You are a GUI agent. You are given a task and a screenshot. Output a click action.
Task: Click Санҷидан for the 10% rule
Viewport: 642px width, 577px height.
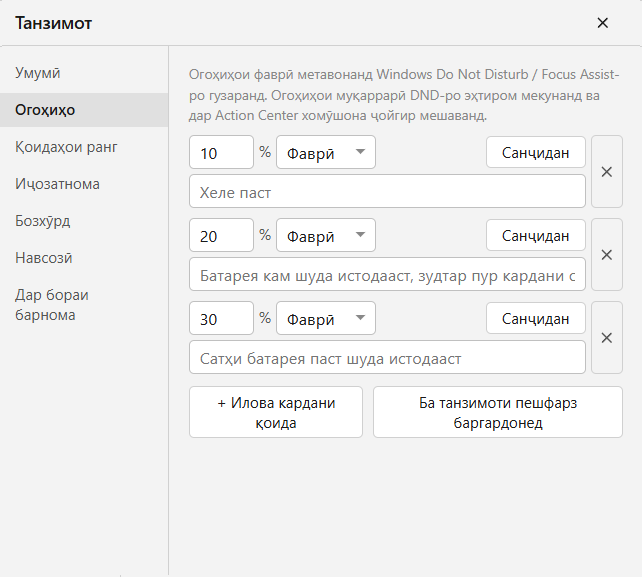point(536,152)
